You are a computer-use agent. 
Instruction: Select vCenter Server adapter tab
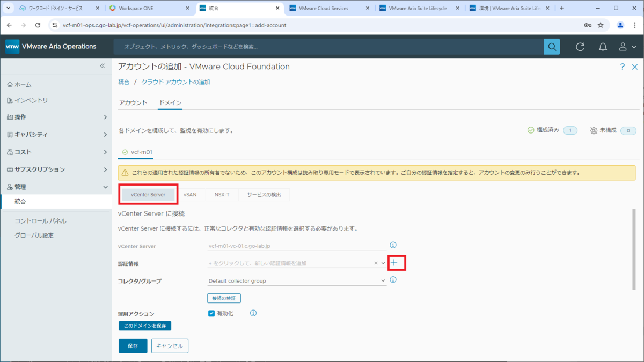pyautogui.click(x=148, y=195)
